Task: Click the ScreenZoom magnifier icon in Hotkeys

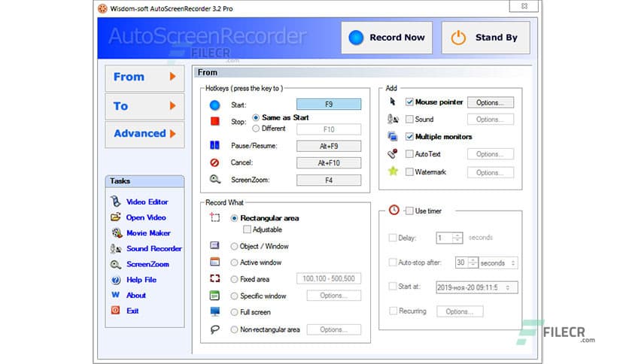Action: (215, 179)
